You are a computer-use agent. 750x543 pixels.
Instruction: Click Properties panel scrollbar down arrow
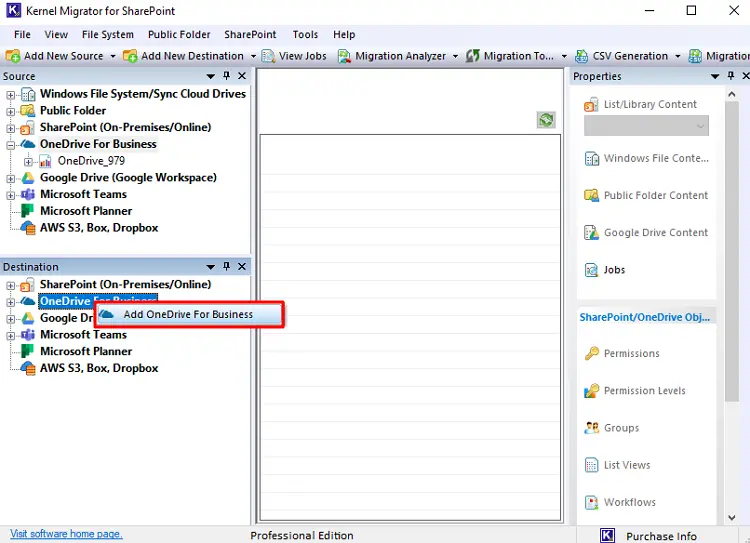pyautogui.click(x=732, y=517)
